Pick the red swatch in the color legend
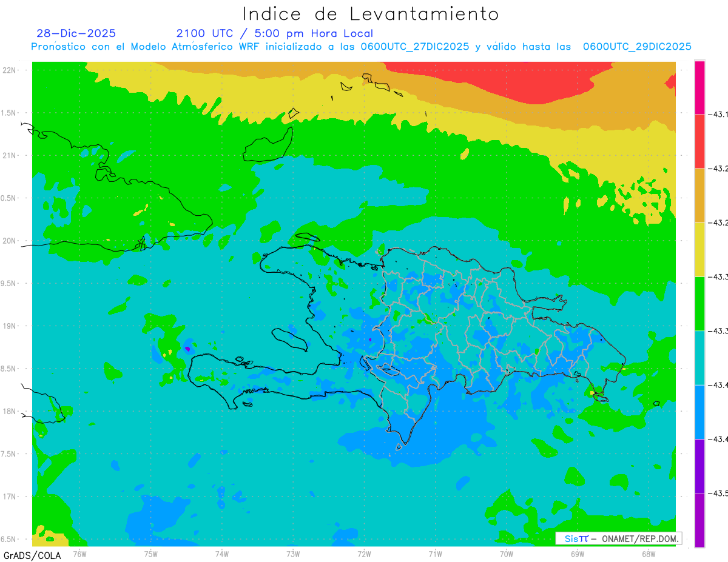The height and width of the screenshot is (562, 728). pyautogui.click(x=699, y=141)
